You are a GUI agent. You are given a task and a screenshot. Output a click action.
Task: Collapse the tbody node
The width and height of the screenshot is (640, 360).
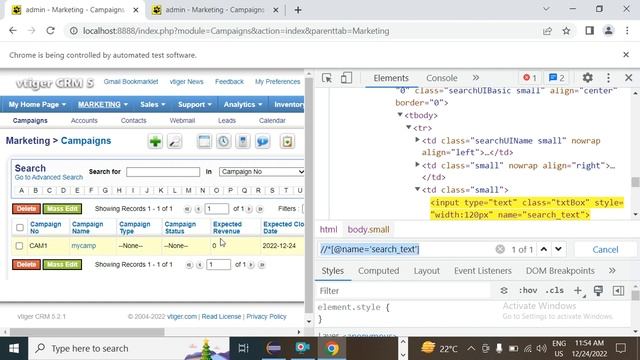[x=400, y=115]
